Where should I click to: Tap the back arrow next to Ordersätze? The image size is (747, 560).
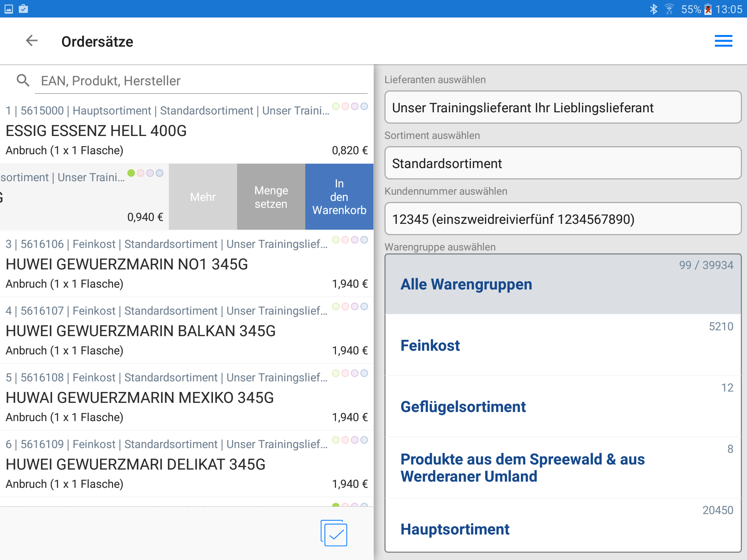[x=32, y=41]
